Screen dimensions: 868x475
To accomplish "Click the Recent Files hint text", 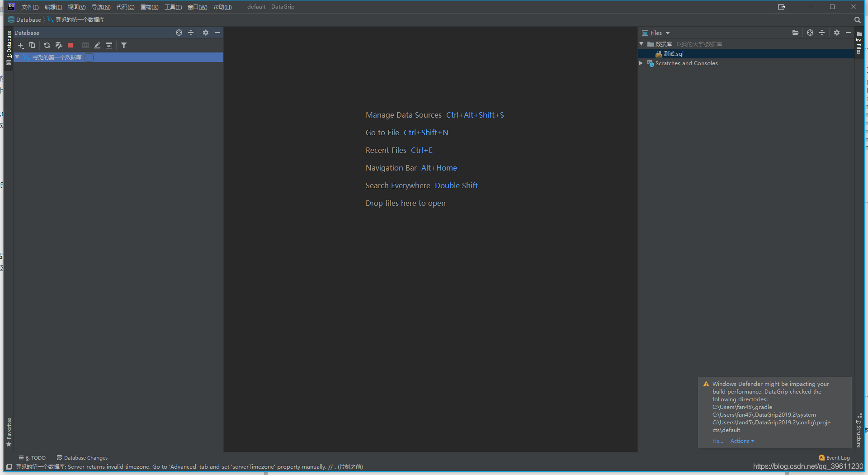I will [x=386, y=150].
